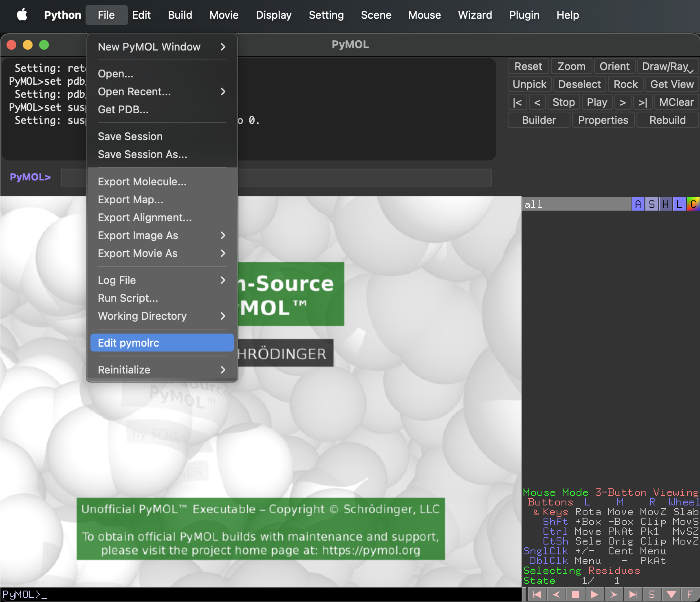Viewport: 700px width, 602px height.
Task: Click the PyMOL> command input field
Action: (277, 178)
